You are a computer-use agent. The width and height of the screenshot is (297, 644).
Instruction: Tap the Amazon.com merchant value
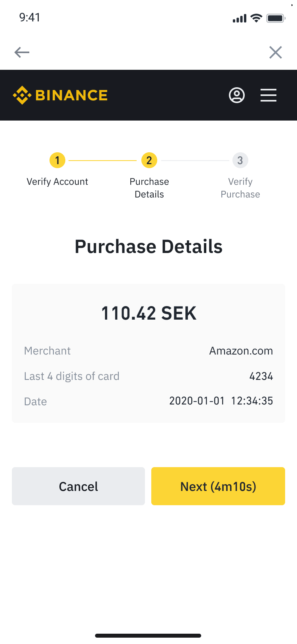241,351
